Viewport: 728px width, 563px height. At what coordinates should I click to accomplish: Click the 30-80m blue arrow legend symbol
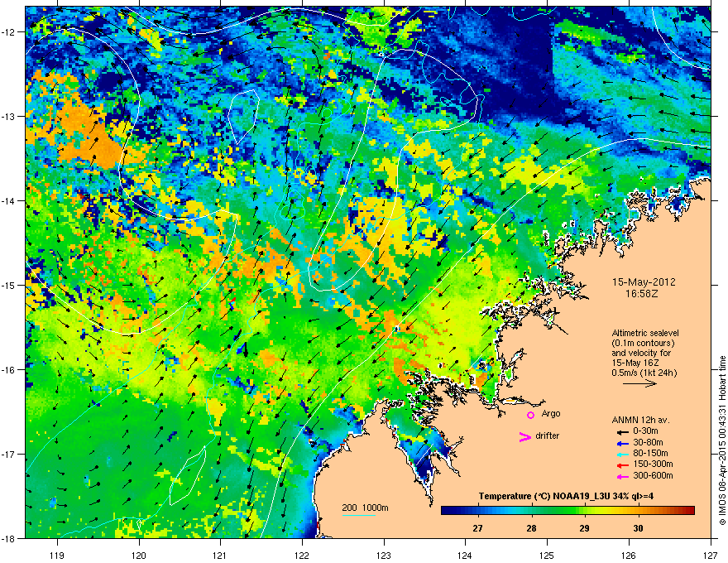tap(622, 443)
